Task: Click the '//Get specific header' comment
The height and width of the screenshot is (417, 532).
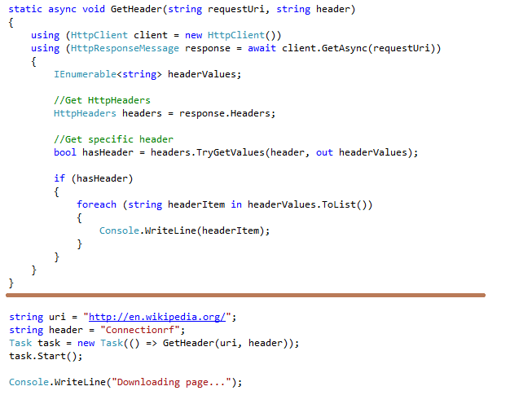Action: coord(114,139)
